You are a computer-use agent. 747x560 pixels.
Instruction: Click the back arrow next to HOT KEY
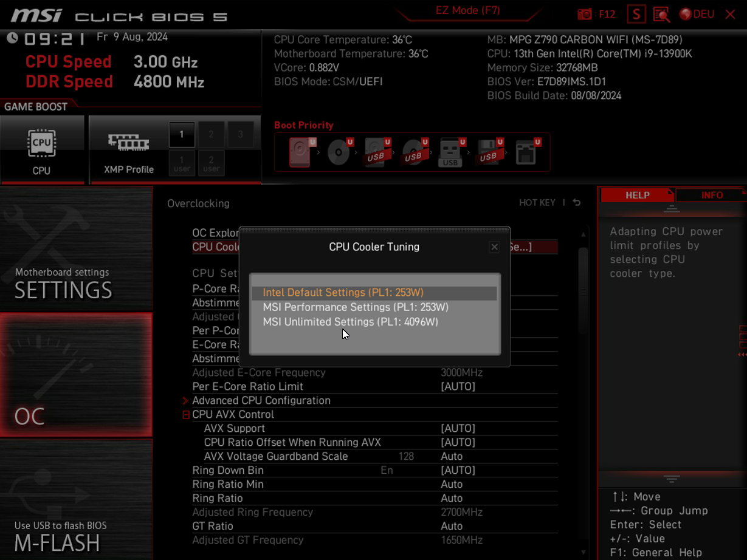tap(576, 203)
